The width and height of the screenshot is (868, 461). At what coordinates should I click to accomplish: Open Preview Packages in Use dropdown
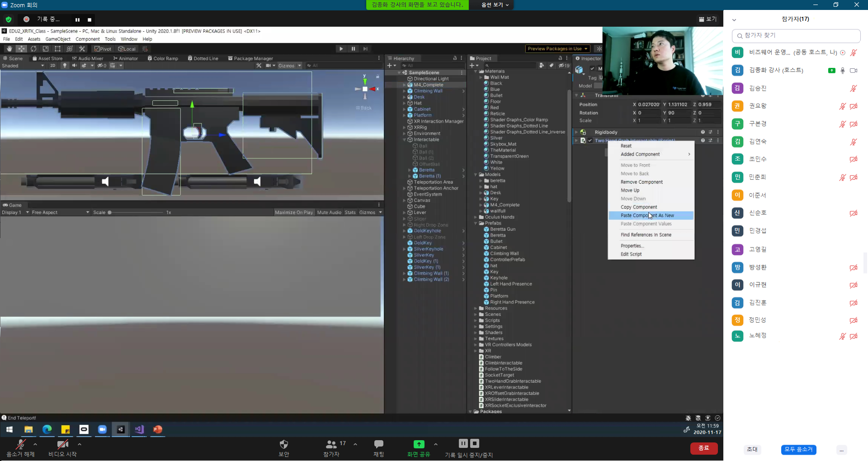[557, 49]
